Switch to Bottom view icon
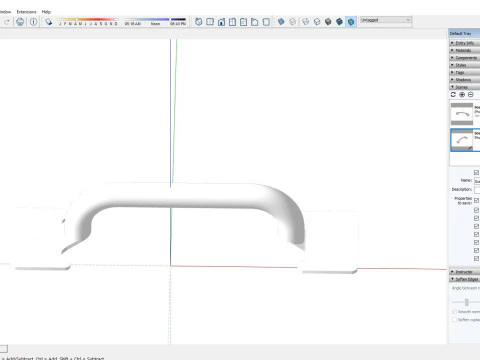The image size is (480, 360). coord(266,22)
